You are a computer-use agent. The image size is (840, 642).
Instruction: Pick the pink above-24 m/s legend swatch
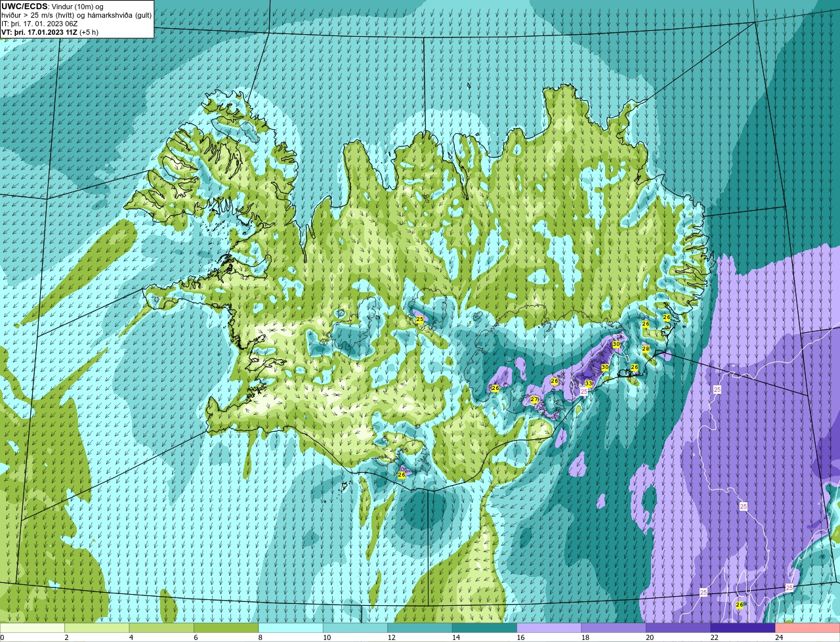[x=808, y=628]
